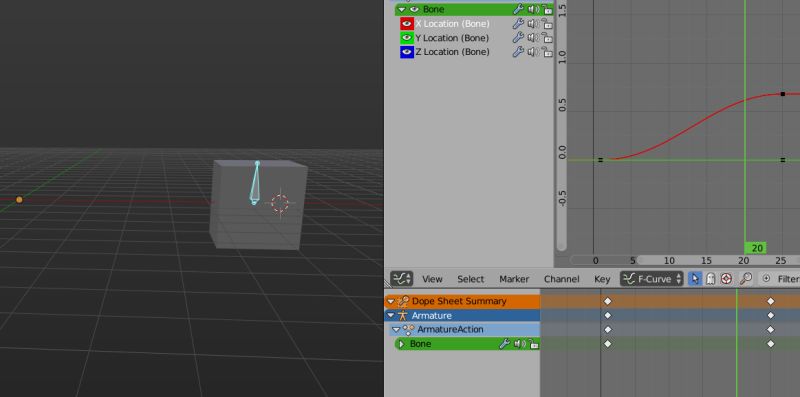Open the F-Curve mode dropdown
Image resolution: width=800 pixels, height=397 pixels.
click(652, 279)
